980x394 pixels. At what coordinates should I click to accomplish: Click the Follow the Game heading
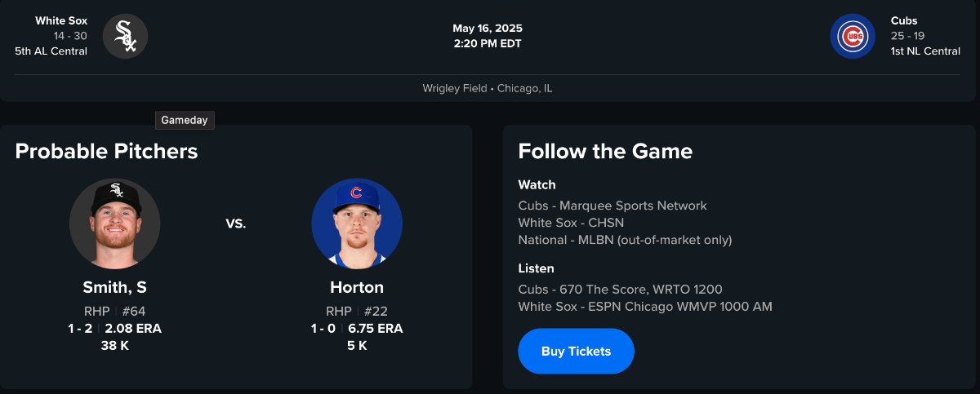[x=605, y=151]
